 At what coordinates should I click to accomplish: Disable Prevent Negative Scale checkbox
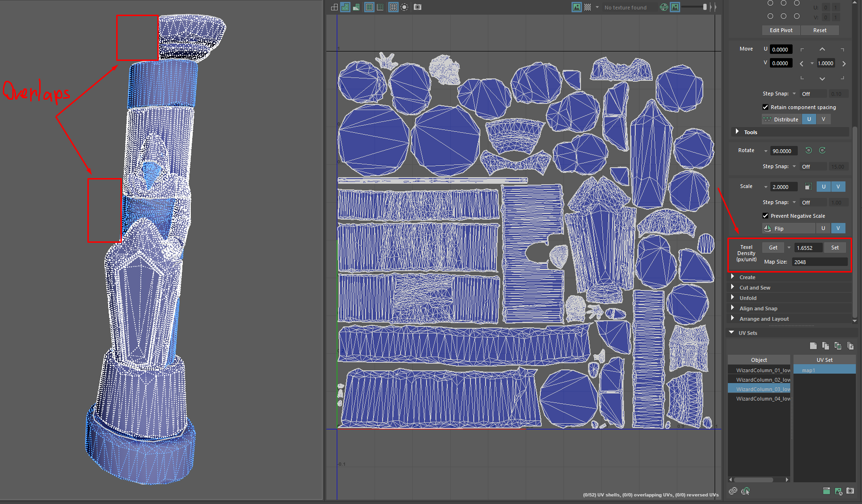pos(766,216)
